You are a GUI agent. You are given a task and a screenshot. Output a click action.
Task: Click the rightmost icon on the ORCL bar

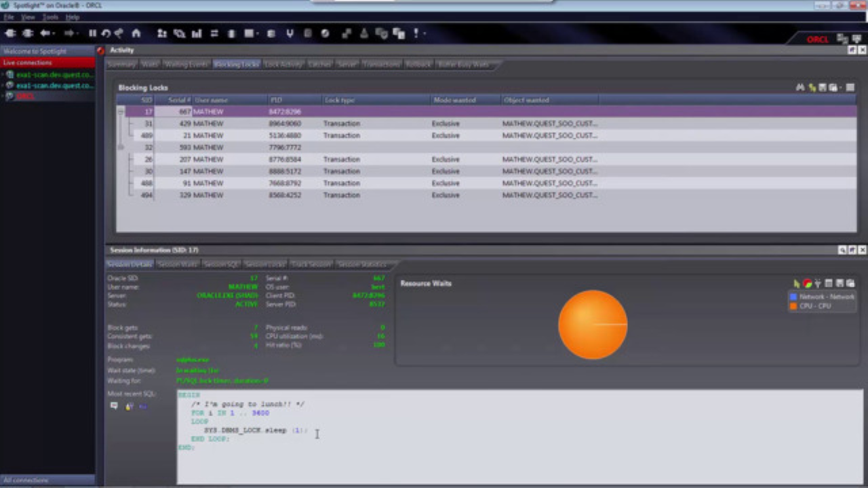click(857, 39)
